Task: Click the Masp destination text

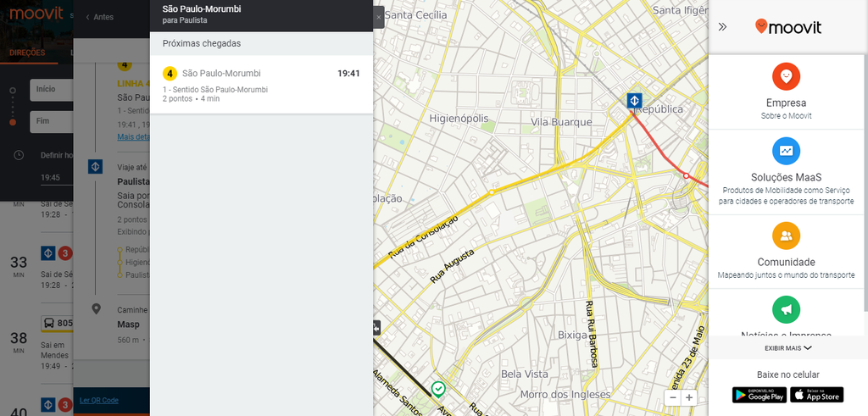Action: (x=129, y=324)
